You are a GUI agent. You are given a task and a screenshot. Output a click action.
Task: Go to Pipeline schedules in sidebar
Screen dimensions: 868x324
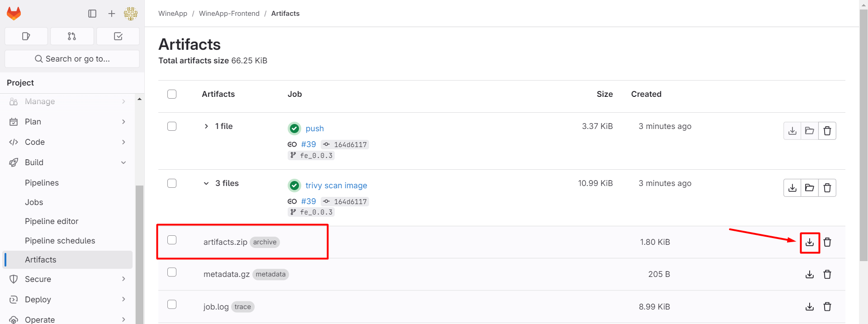[x=60, y=241]
